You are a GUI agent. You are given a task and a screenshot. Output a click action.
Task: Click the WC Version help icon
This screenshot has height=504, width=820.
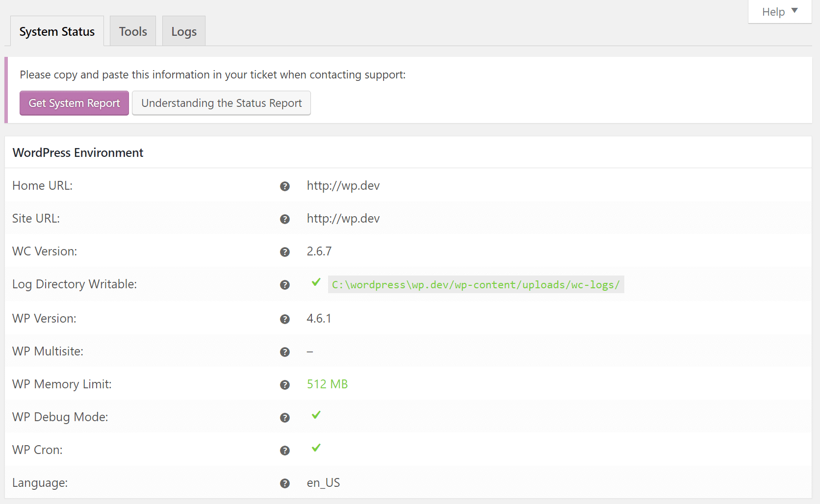pyautogui.click(x=284, y=252)
